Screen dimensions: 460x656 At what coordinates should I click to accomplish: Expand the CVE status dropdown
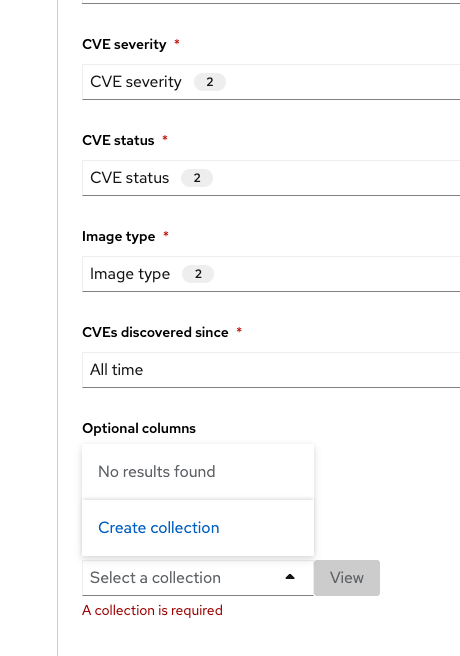click(271, 178)
